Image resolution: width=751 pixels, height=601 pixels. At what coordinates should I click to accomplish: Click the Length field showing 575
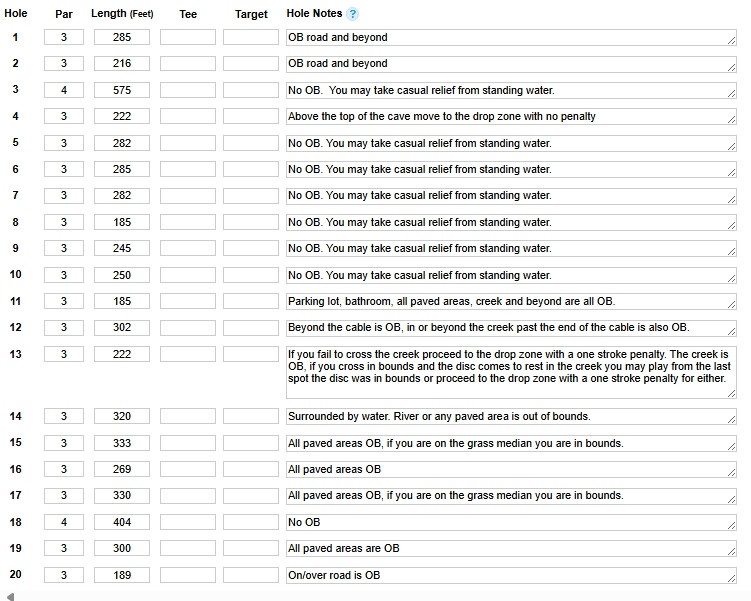(x=122, y=90)
